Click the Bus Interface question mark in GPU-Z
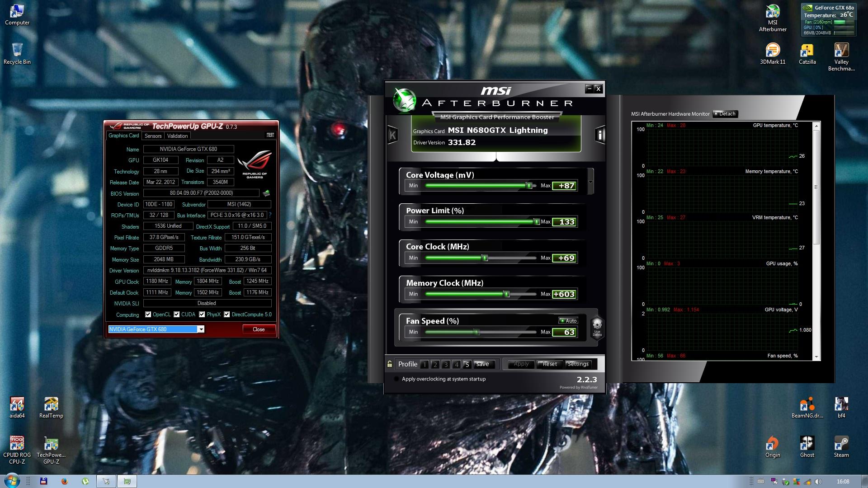This screenshot has width=868, height=488. tap(270, 215)
